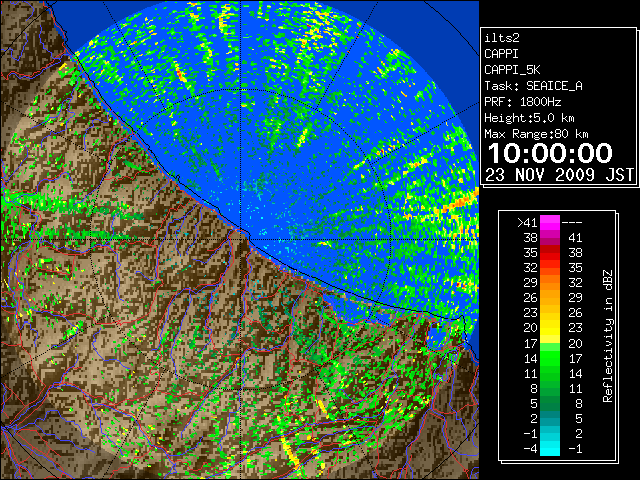This screenshot has width=640, height=480.
Task: Select the "CAPPI_5K" product name text
Action: pos(512,70)
